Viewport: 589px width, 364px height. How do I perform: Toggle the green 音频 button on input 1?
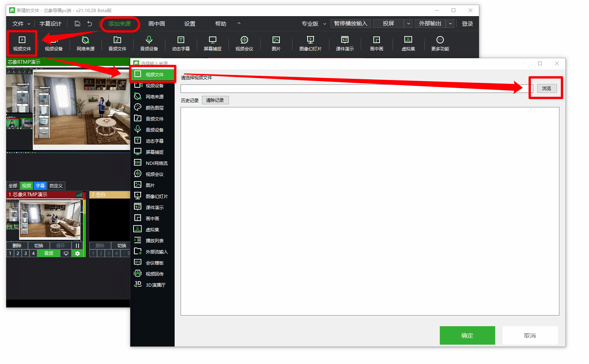pos(49,253)
